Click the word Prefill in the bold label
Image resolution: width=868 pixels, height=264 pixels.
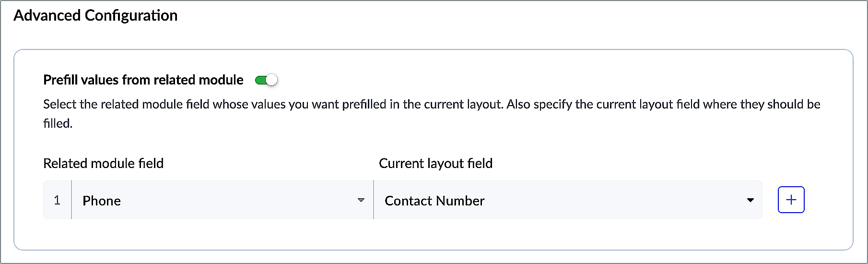[60, 80]
